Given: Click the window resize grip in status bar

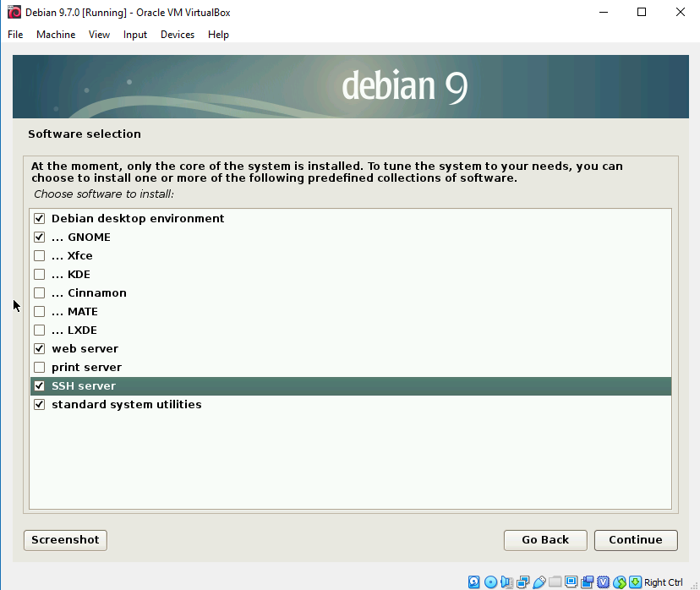Looking at the screenshot, I should (694, 585).
